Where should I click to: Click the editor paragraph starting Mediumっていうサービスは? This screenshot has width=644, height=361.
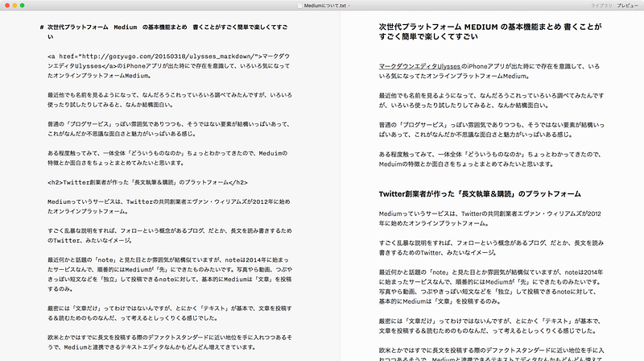point(169,206)
